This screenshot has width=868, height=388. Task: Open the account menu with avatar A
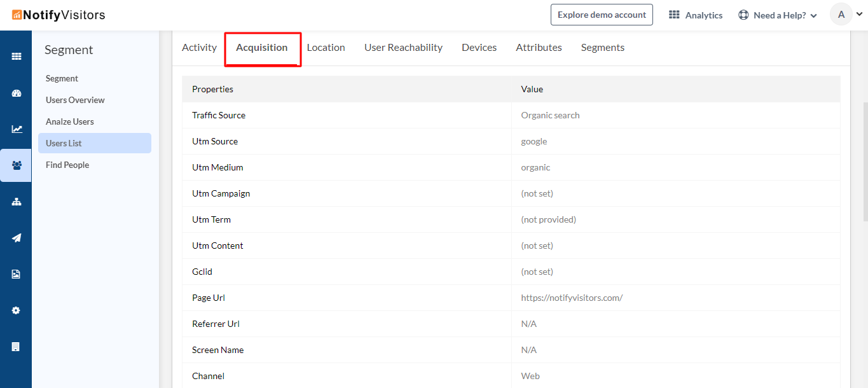846,15
